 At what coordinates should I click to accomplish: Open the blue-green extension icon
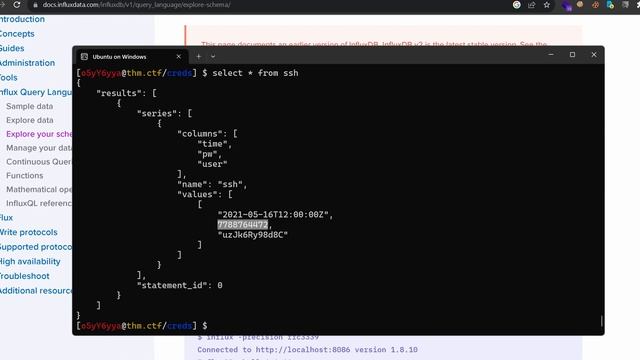610,5
